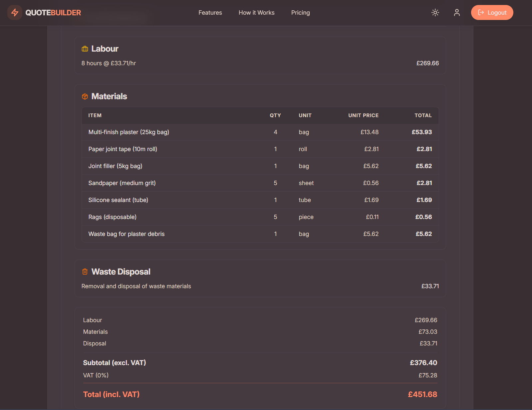Open the Features nav item
532x410 pixels.
(210, 13)
